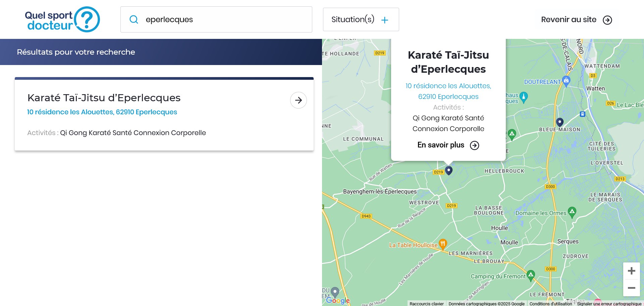This screenshot has height=306, width=644.
Task: Click the popup address 62910 Eperlecques
Action: pyautogui.click(x=448, y=97)
